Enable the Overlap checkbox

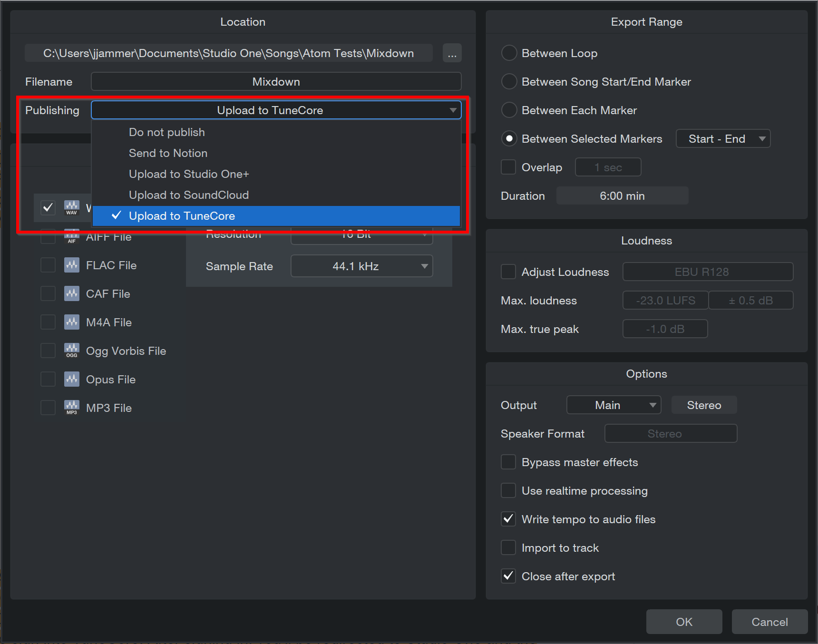(x=508, y=167)
